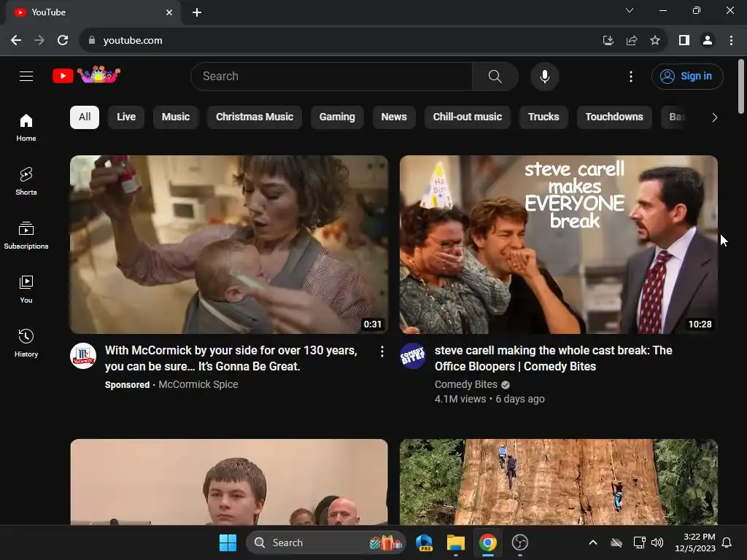This screenshot has height=560, width=747.
Task: Open Shorts in sidebar
Action: pos(26,182)
